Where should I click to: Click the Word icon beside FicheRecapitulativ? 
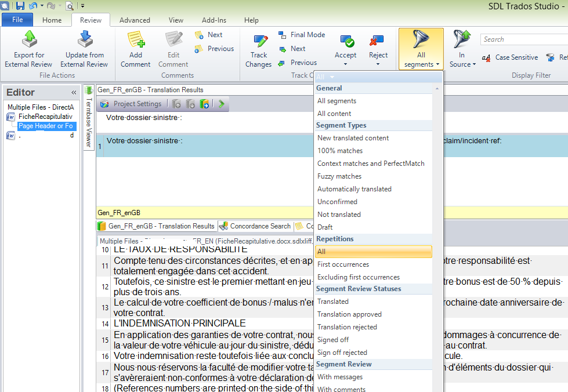pos(11,117)
